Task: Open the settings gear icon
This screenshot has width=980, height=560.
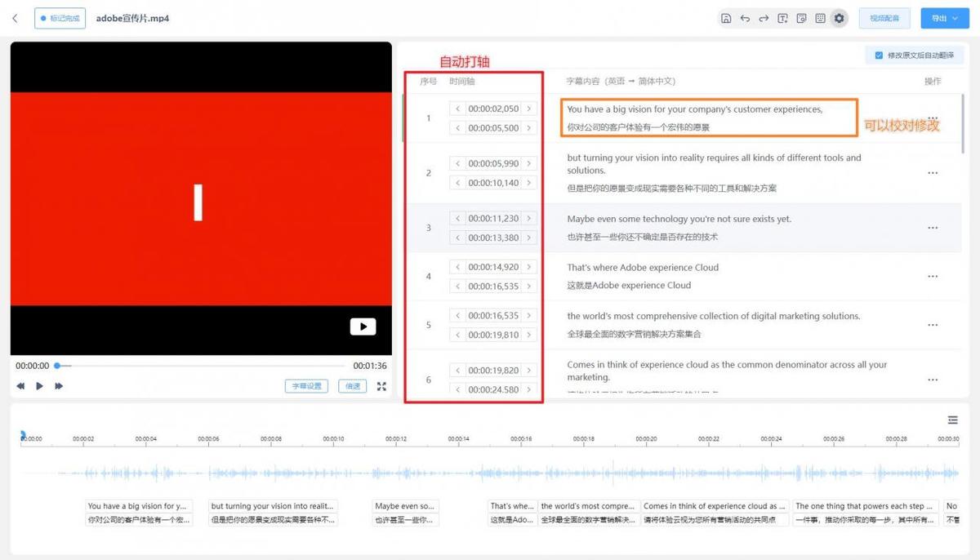Action: point(839,18)
